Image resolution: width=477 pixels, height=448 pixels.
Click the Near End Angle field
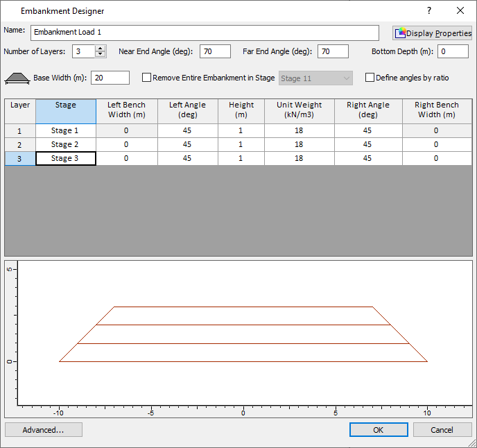pyautogui.click(x=215, y=51)
